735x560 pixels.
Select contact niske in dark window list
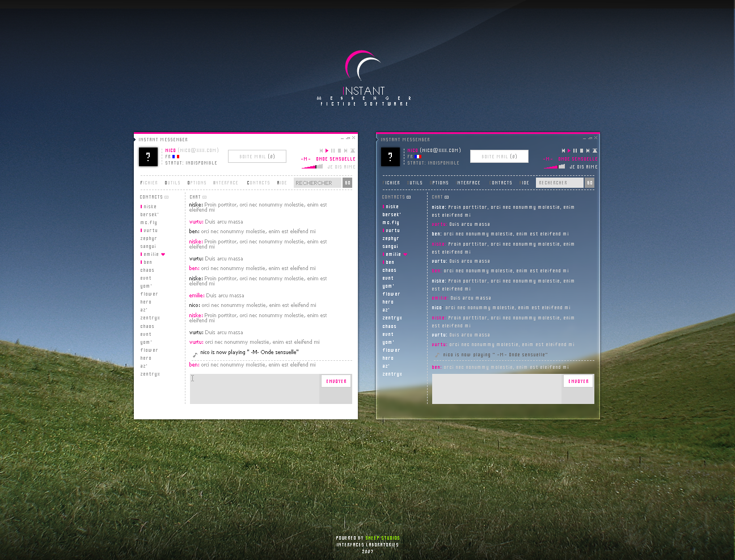pos(391,207)
